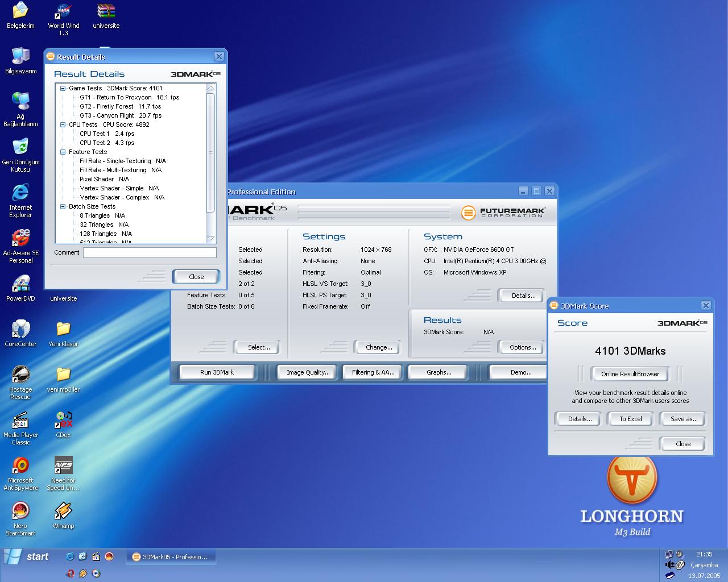Open network connection tray icon
Screen dimensions: 728x582
[669, 554]
